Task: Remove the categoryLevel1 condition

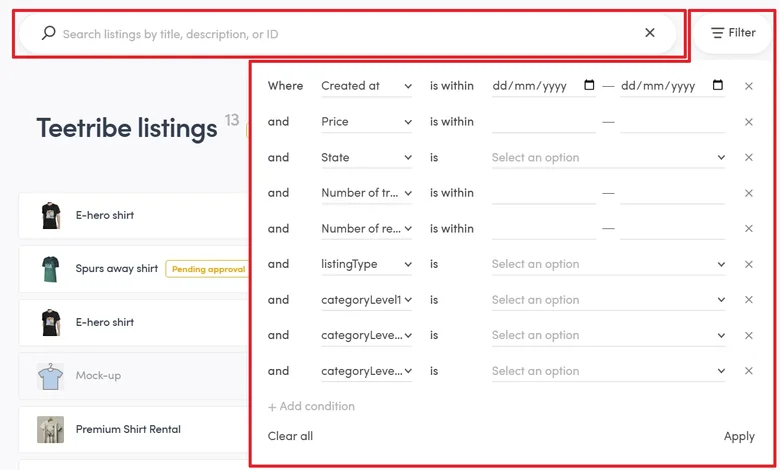Action: click(749, 299)
